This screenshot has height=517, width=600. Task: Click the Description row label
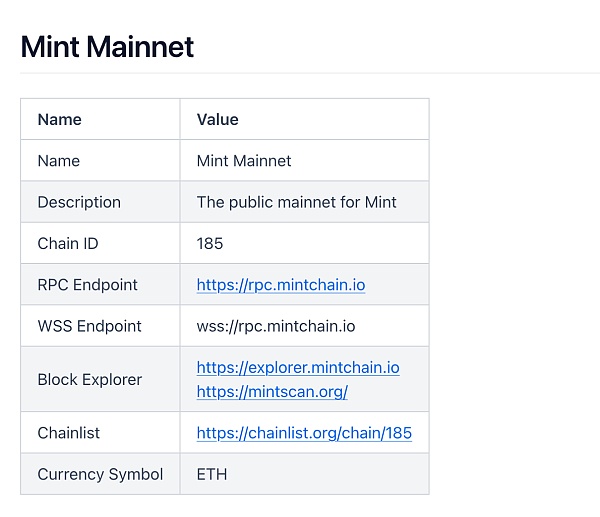(x=79, y=202)
